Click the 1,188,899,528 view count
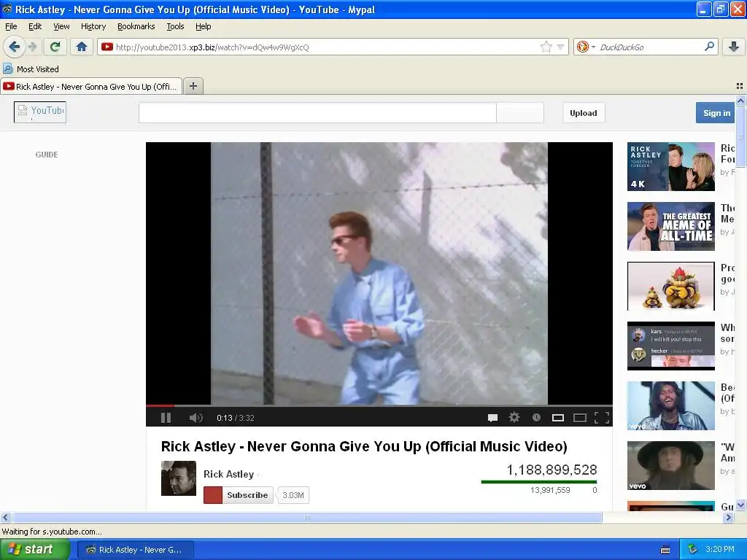Image resolution: width=747 pixels, height=560 pixels. 551,470
